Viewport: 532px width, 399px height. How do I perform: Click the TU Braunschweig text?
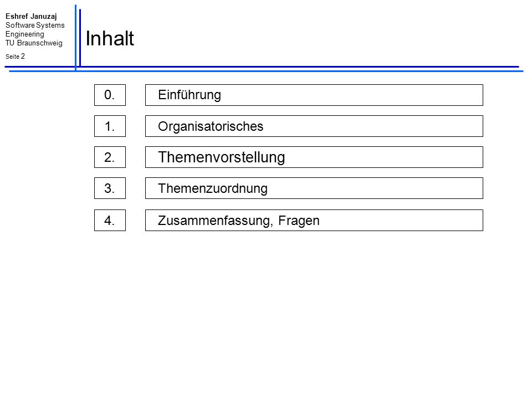click(34, 43)
